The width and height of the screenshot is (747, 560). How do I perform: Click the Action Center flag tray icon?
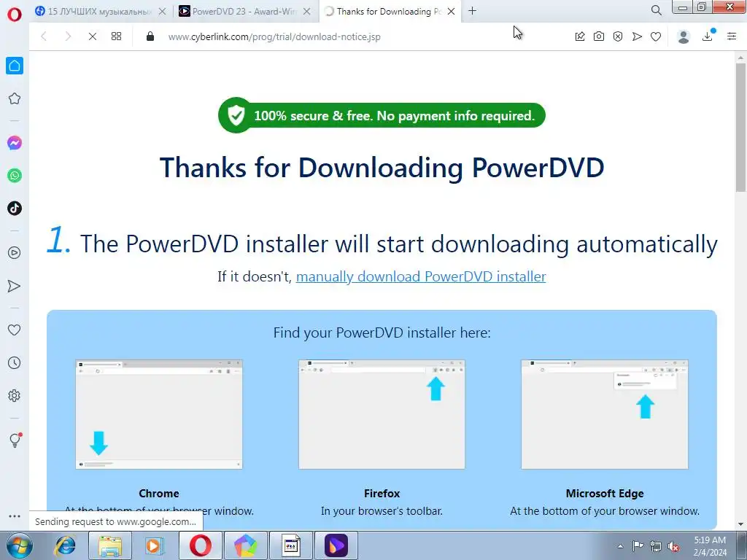pos(638,546)
